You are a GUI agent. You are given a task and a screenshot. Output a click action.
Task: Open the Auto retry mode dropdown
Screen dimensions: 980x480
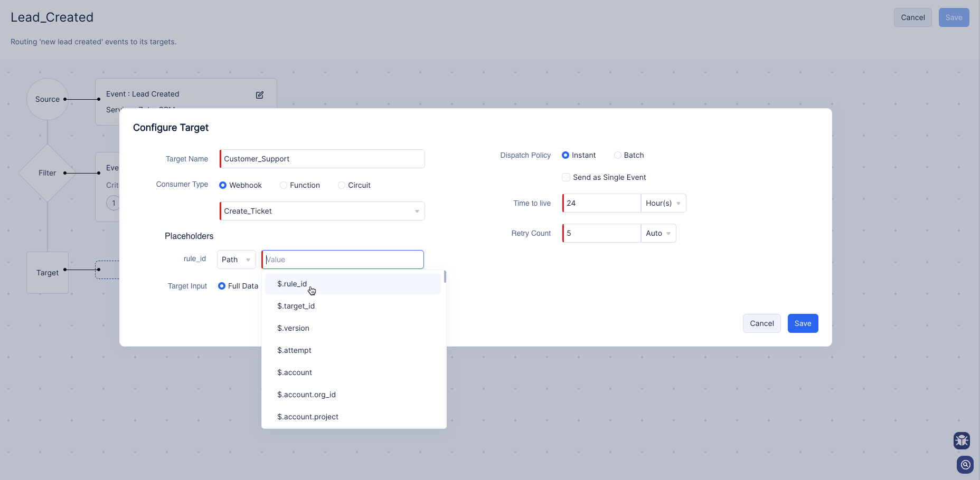658,233
